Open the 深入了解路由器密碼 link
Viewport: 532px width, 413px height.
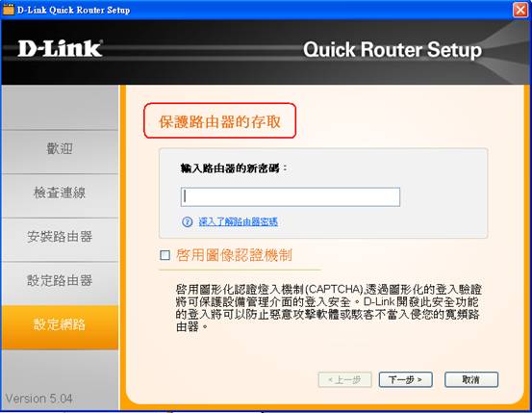[239, 222]
